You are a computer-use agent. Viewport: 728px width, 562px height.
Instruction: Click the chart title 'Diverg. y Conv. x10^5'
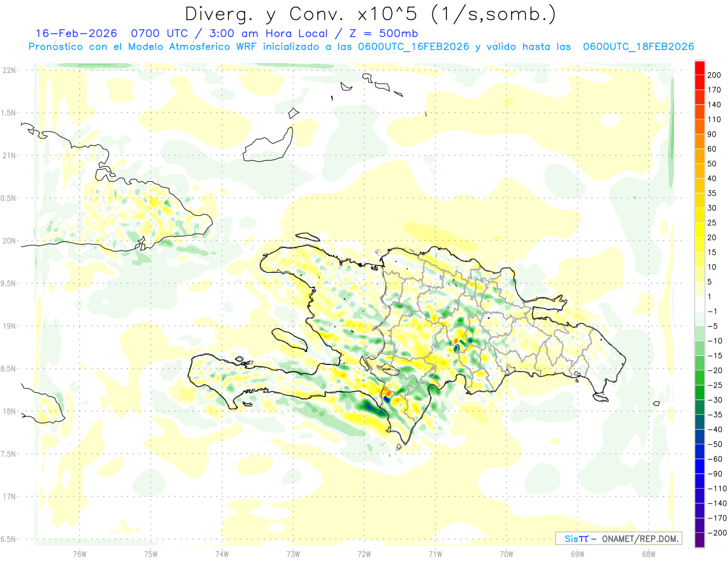303,14
